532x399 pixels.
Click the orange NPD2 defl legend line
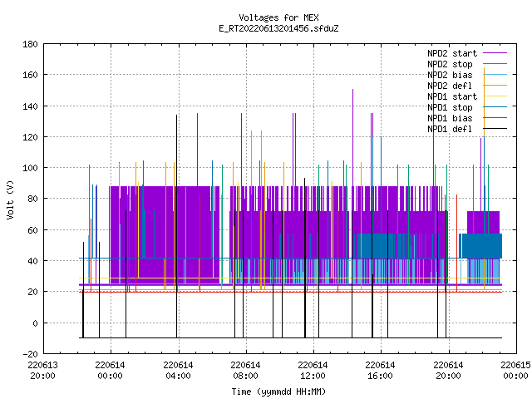[495, 85]
